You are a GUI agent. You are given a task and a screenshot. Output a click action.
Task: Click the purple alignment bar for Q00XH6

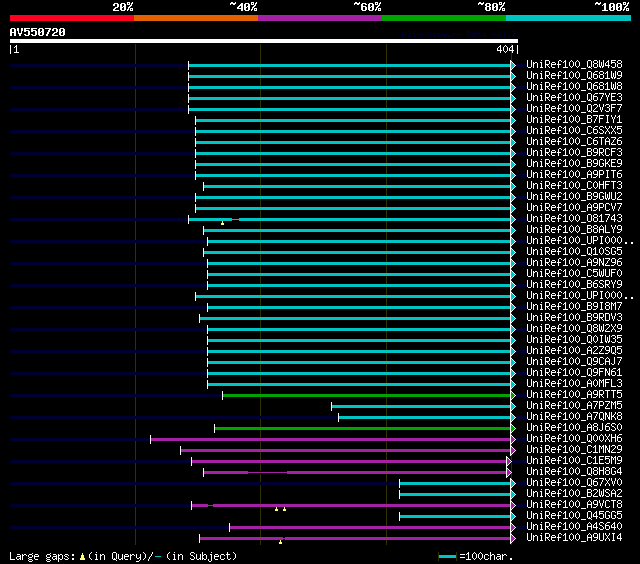pyautogui.click(x=331, y=440)
